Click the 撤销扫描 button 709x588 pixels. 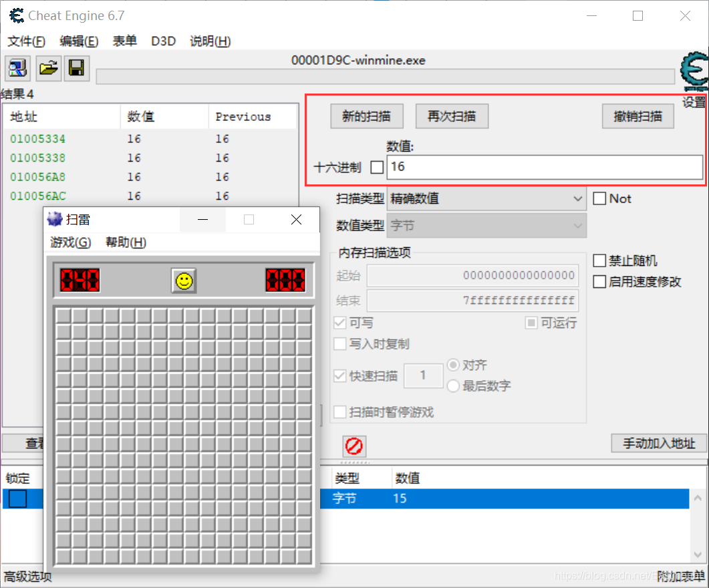tap(638, 116)
